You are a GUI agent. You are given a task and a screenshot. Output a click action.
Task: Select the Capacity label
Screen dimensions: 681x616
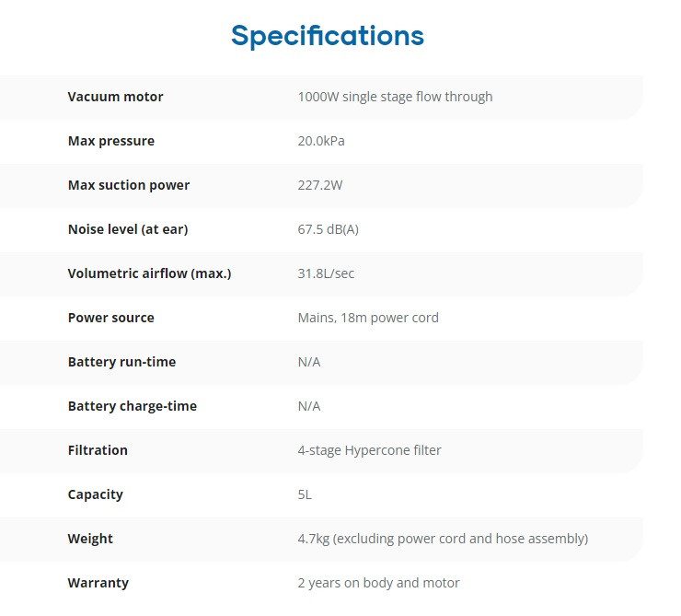coord(96,494)
